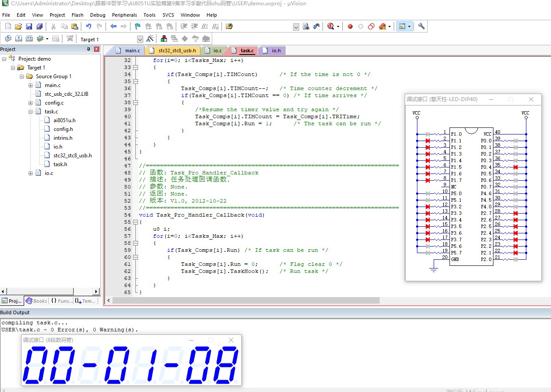
Task: Click the Toggle Bookmark flag icon
Action: coord(138,26)
